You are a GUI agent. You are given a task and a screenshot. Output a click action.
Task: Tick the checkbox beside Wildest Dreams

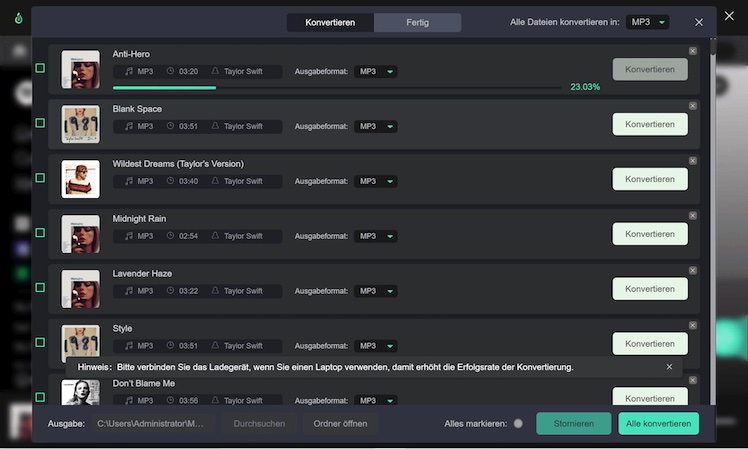pyautogui.click(x=40, y=178)
